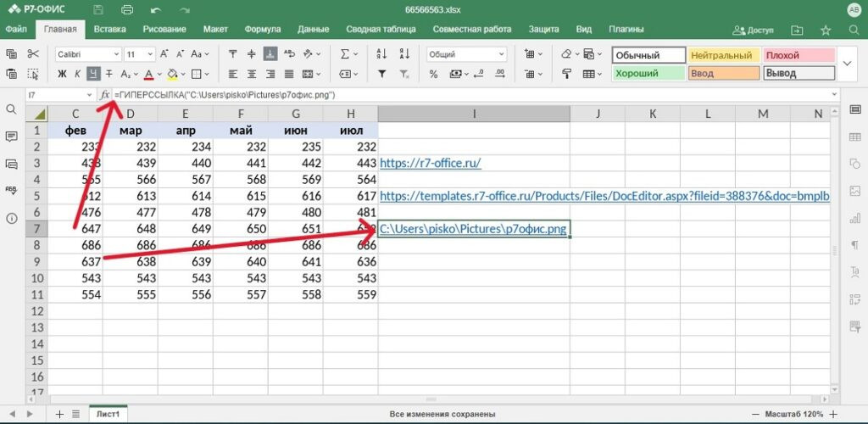Toggle bold Ж formatting
Viewport: 868px width, 424px height.
62,74
